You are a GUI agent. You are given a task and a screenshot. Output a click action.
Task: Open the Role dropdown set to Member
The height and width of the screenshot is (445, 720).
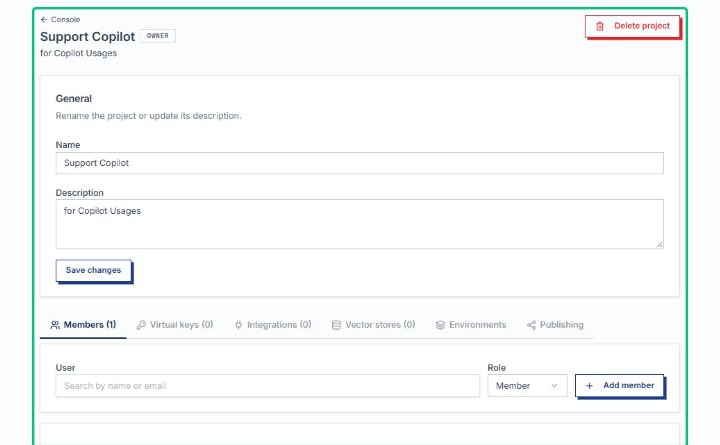tap(527, 386)
